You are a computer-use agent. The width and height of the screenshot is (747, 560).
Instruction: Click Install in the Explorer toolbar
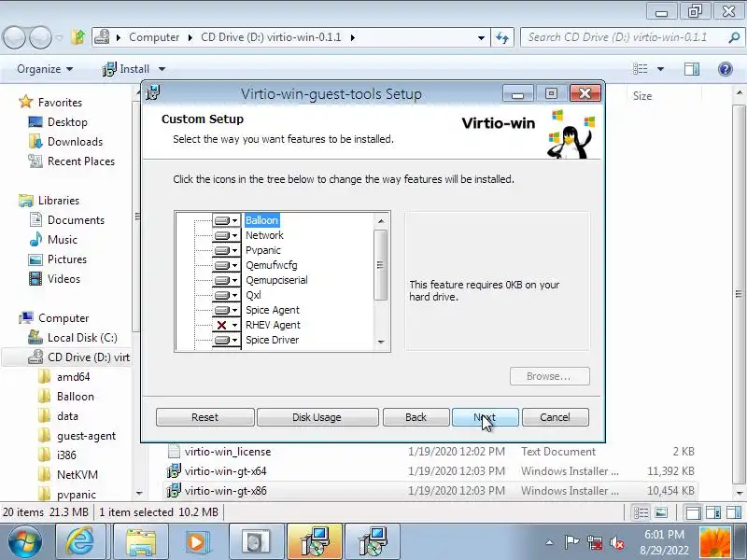click(x=126, y=69)
